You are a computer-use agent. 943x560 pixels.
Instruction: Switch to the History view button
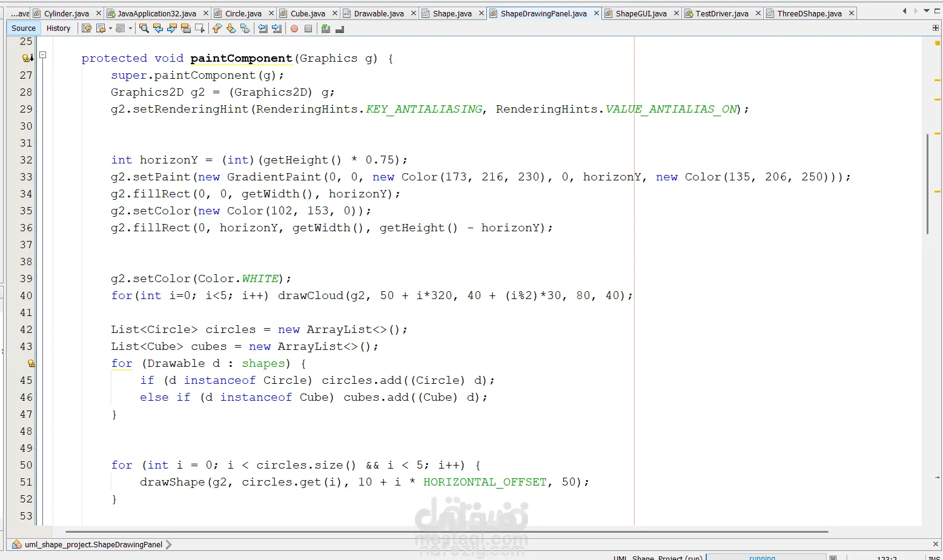coord(58,28)
